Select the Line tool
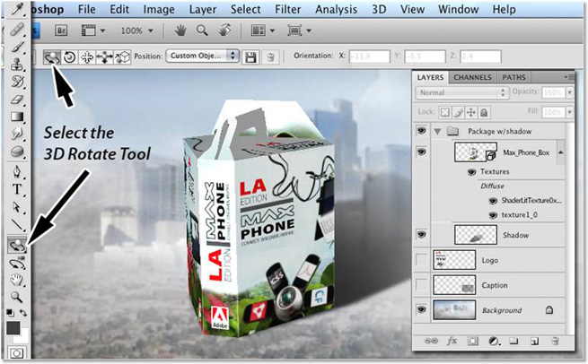The height and width of the screenshot is (364, 588). (x=17, y=224)
